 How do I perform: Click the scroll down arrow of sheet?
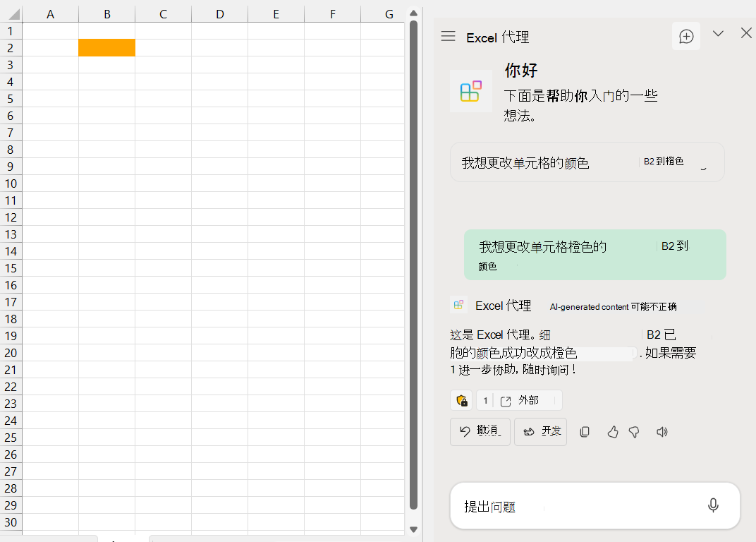[x=413, y=529]
